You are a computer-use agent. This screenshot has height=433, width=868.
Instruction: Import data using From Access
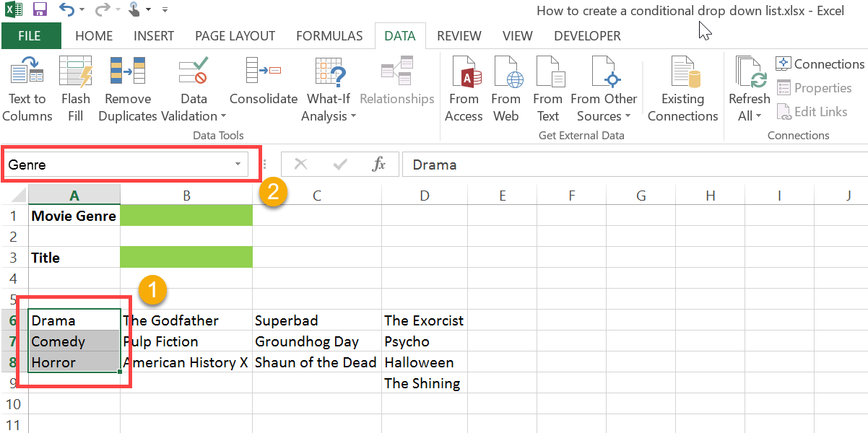coord(464,87)
